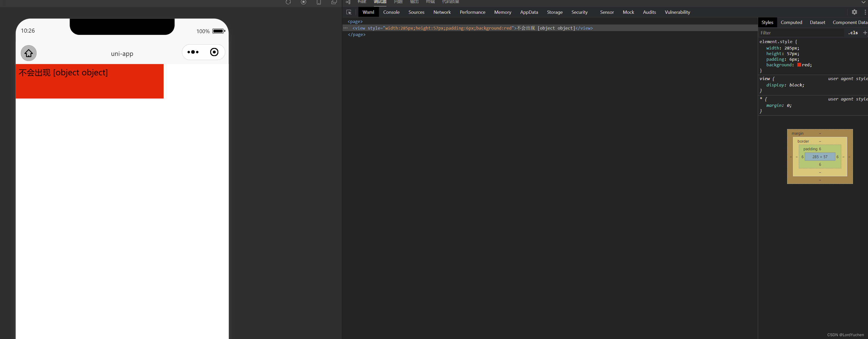
Task: Switch to the Console tab
Action: click(x=391, y=12)
